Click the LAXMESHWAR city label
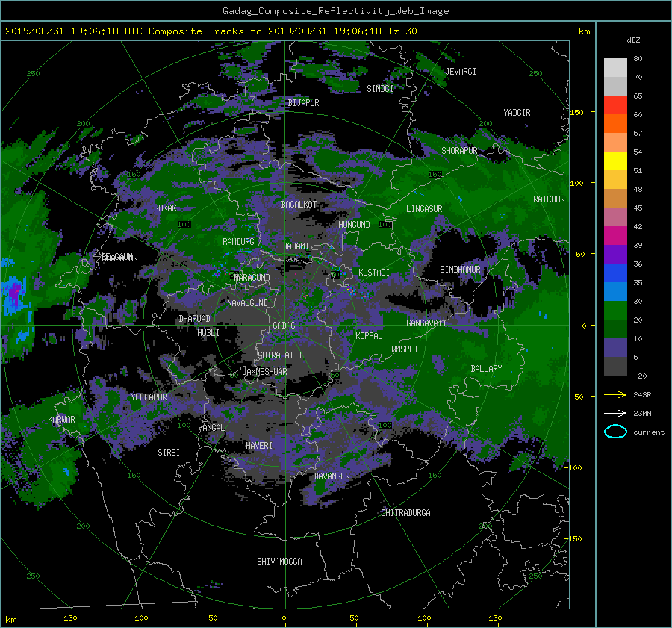 (x=264, y=372)
